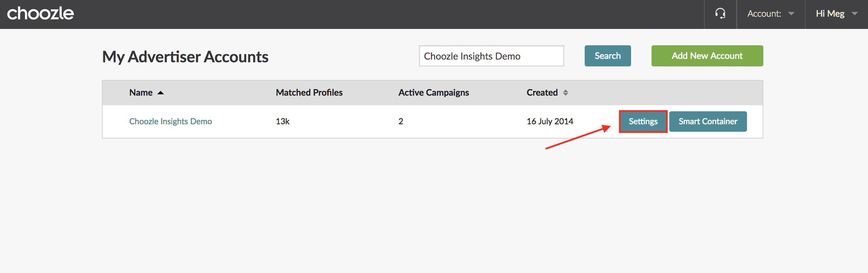Image resolution: width=868 pixels, height=273 pixels.
Task: Click the My Advertiser Accounts heading
Action: point(185,57)
